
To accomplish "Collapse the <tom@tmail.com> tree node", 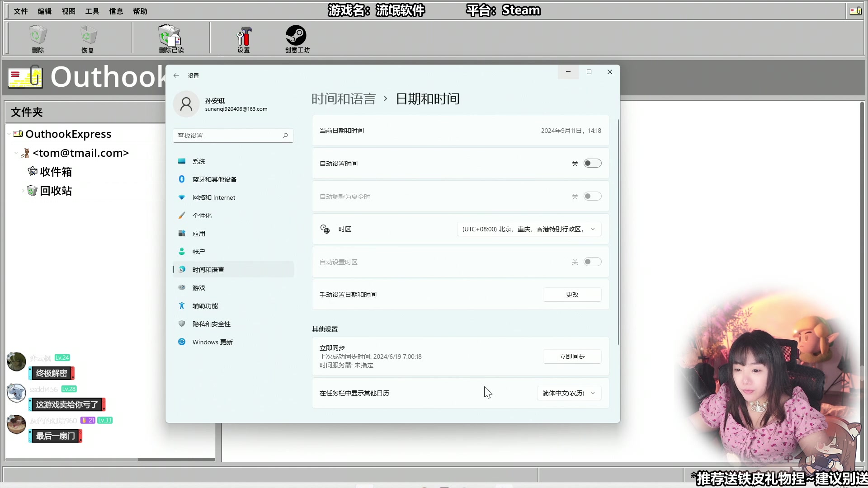I will (x=16, y=153).
